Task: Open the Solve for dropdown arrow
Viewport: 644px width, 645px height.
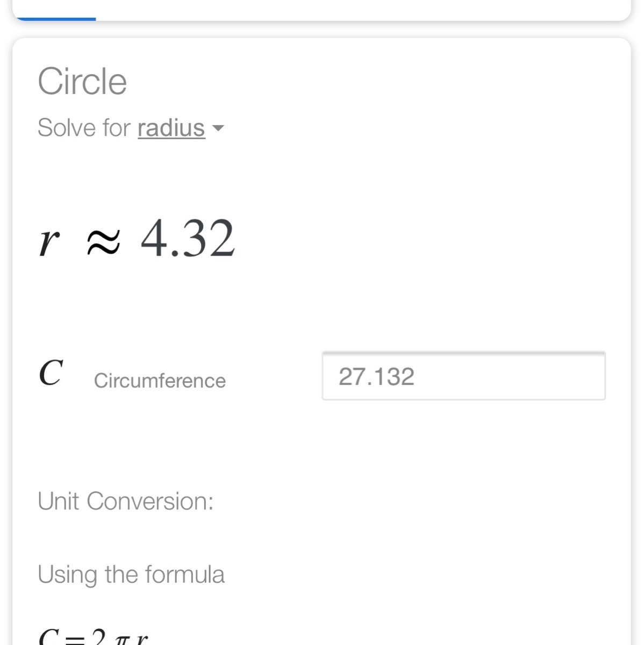Action: click(218, 128)
